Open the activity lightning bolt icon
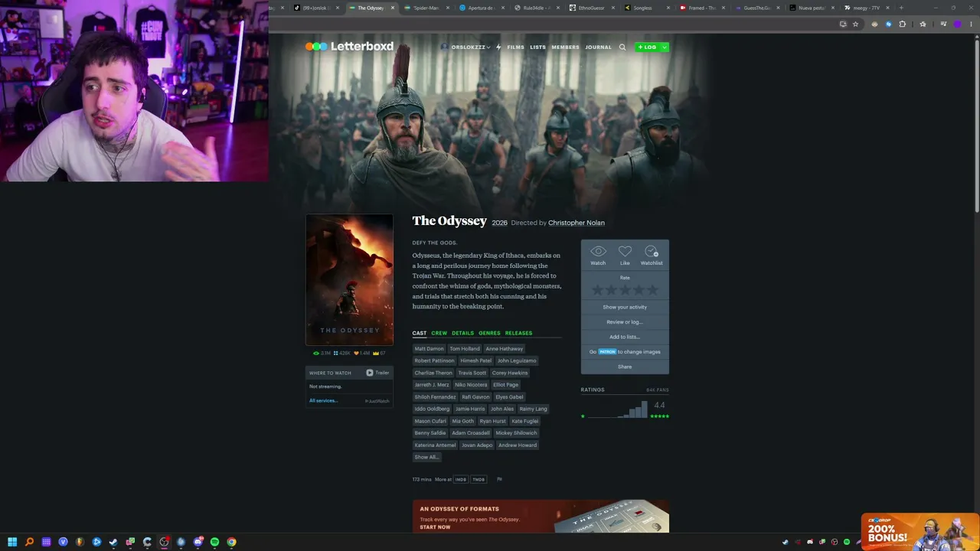This screenshot has height=551, width=980. click(498, 47)
